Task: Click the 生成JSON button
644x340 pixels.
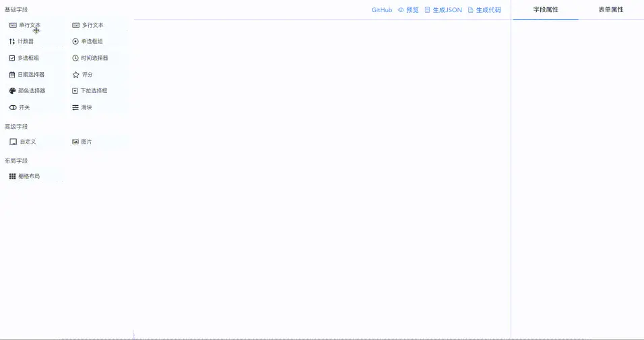Action: [443, 10]
